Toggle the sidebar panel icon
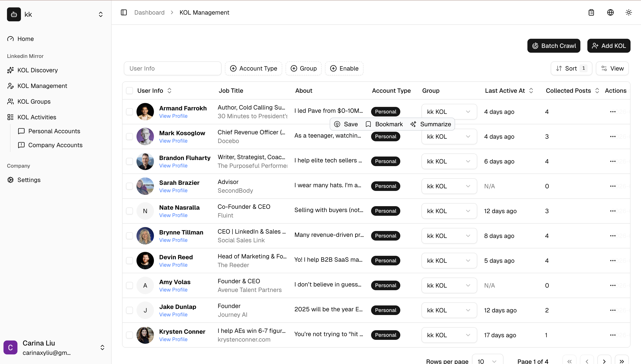 pos(124,12)
